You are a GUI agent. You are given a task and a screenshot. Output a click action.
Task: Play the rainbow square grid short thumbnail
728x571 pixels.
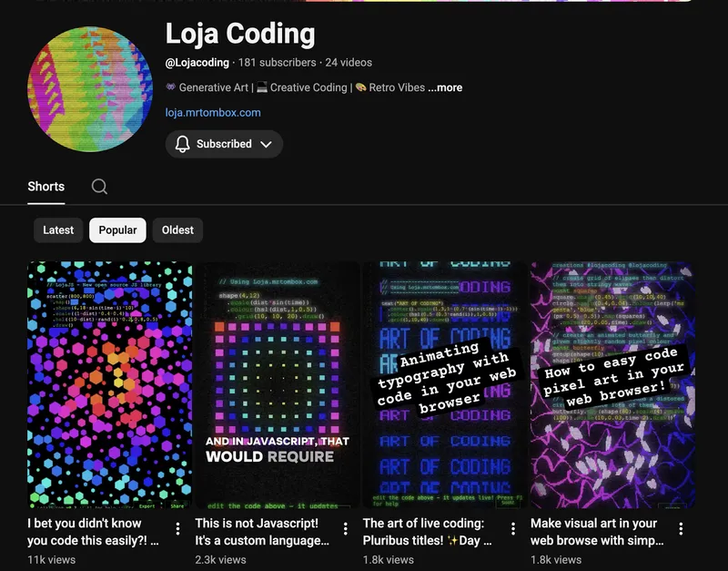click(278, 384)
